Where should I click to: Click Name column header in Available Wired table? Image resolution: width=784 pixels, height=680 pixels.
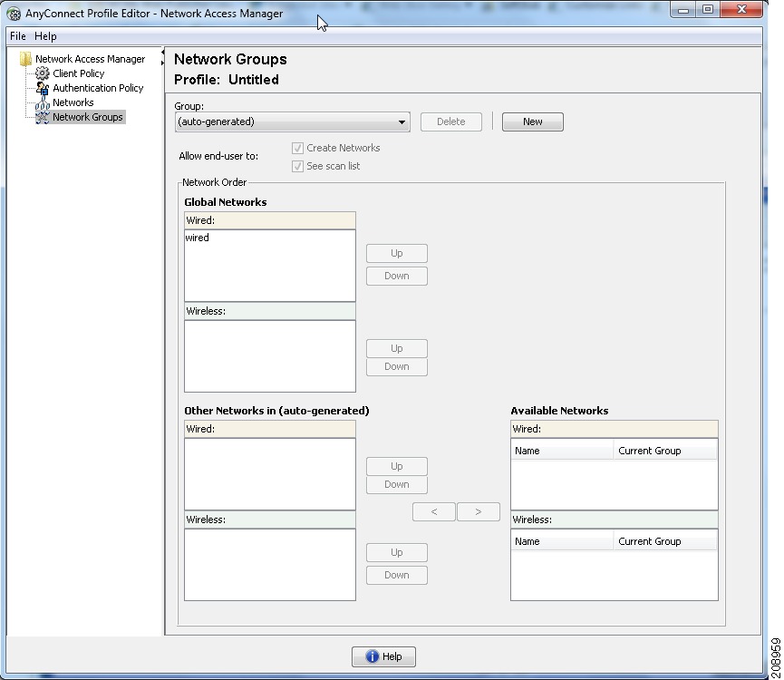[x=562, y=451]
